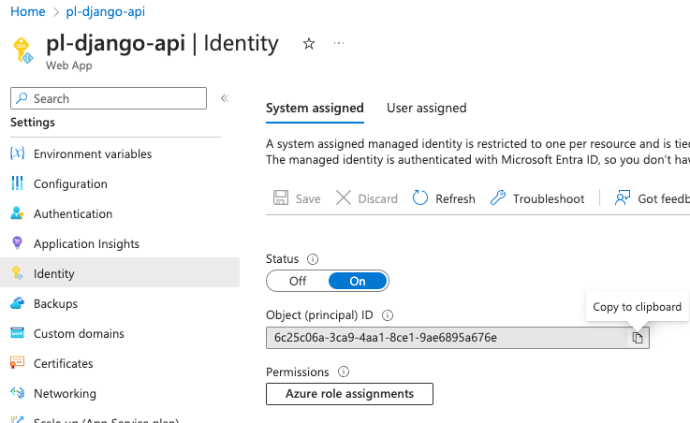Viewport: 690px width, 423px height.
Task: Click the Save toolbar label
Action: [308, 199]
